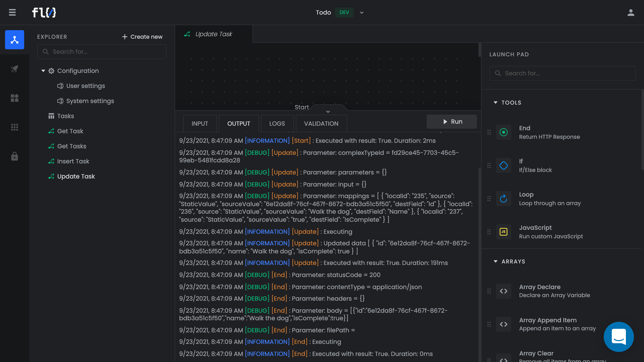Switch to the LOGS tab
This screenshot has height=362, width=644.
(277, 123)
